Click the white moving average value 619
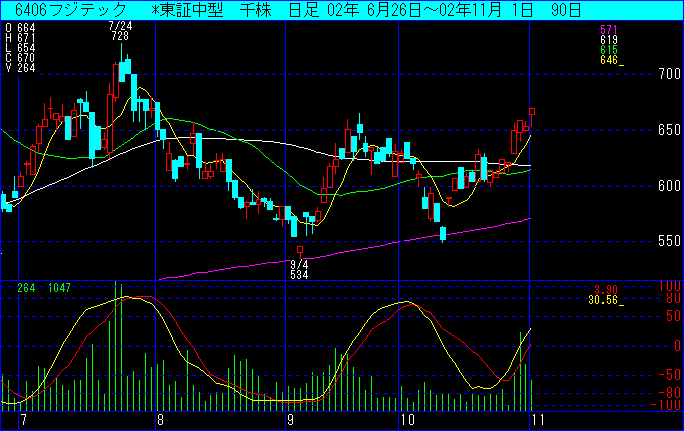Screen dimensions: 684x431 [x=609, y=40]
